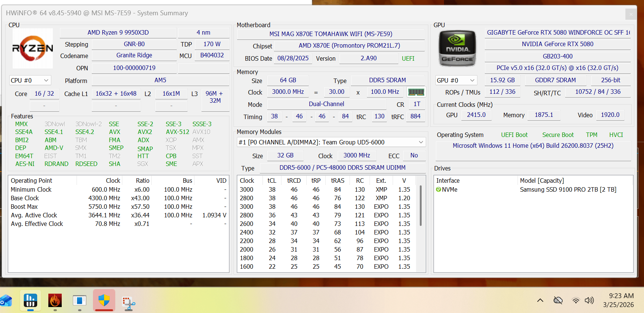This screenshot has height=313, width=644.
Task: Click the RDSEED feature label
Action: tap(86, 164)
